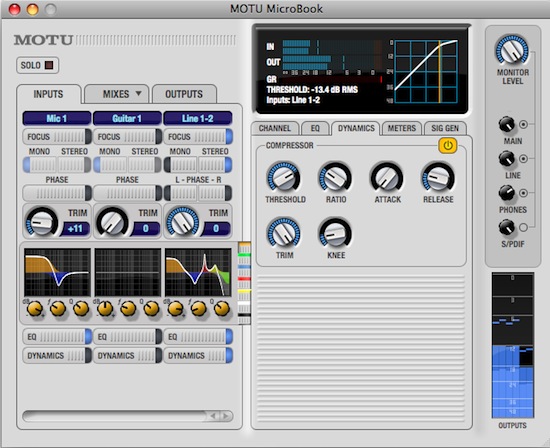Toggle Phase on Guitar 1 channel
The height and width of the screenshot is (448, 550).
127,193
